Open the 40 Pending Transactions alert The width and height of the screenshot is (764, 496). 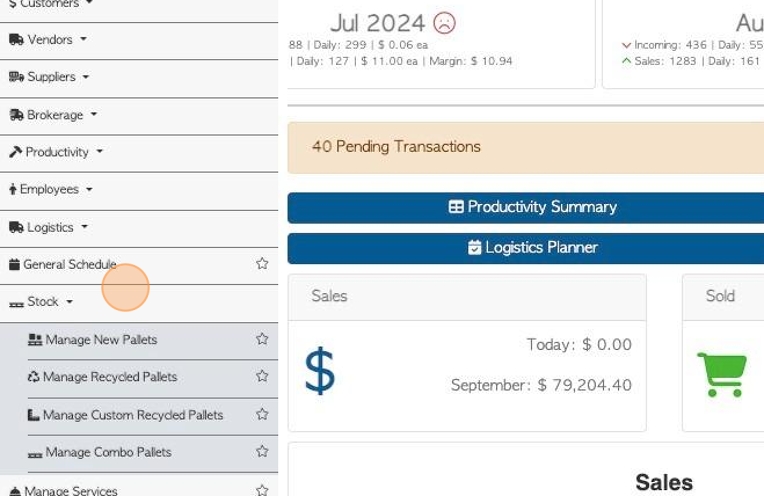click(x=526, y=148)
